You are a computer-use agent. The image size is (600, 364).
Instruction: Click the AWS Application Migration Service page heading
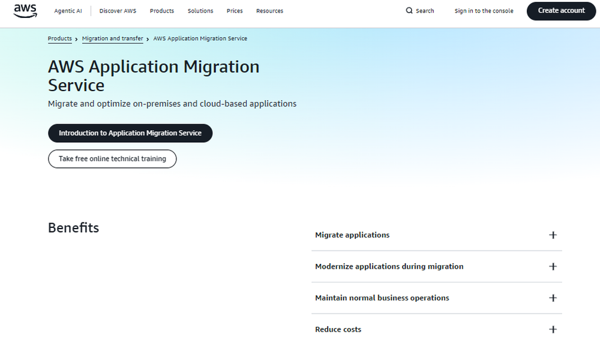click(x=154, y=76)
